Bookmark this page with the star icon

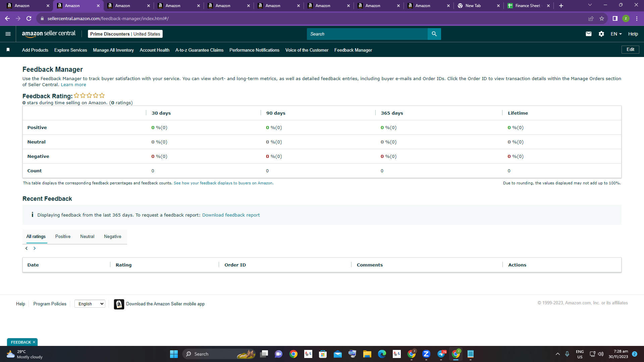point(602,18)
